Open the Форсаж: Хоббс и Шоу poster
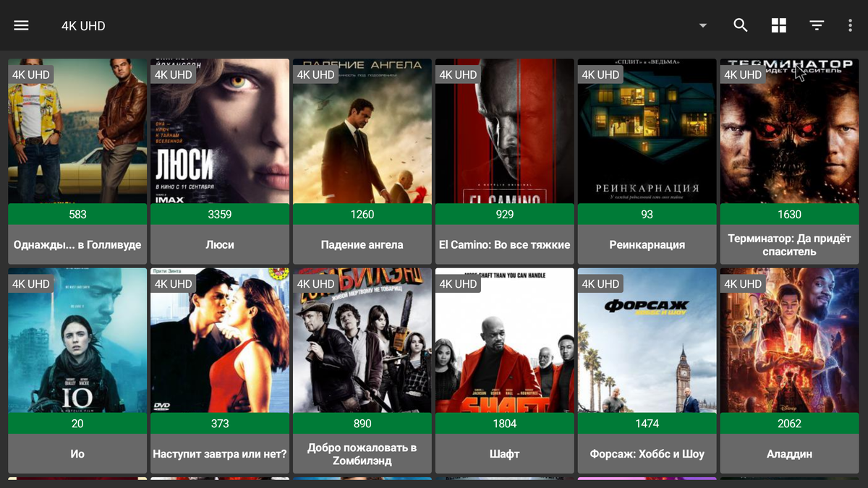 647,341
